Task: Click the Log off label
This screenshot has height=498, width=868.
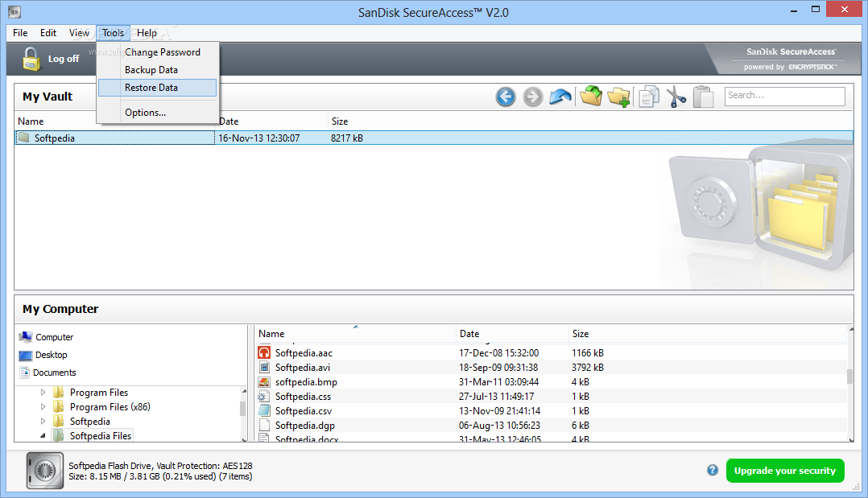Action: 63,59
